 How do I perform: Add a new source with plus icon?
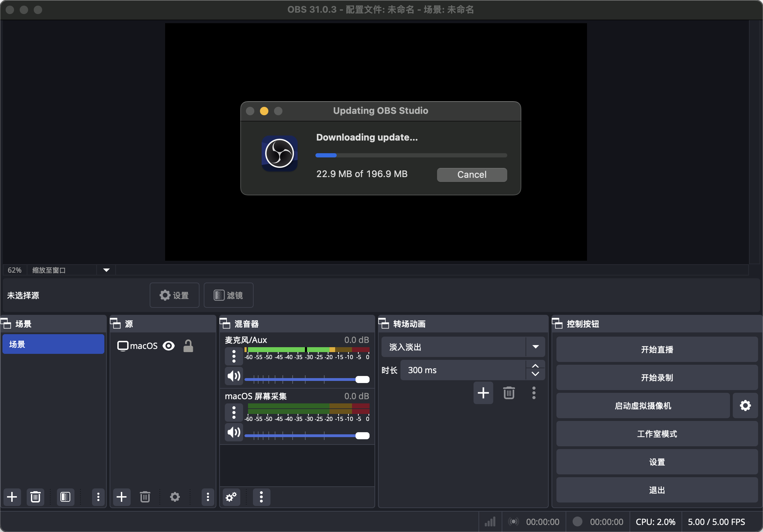122,497
